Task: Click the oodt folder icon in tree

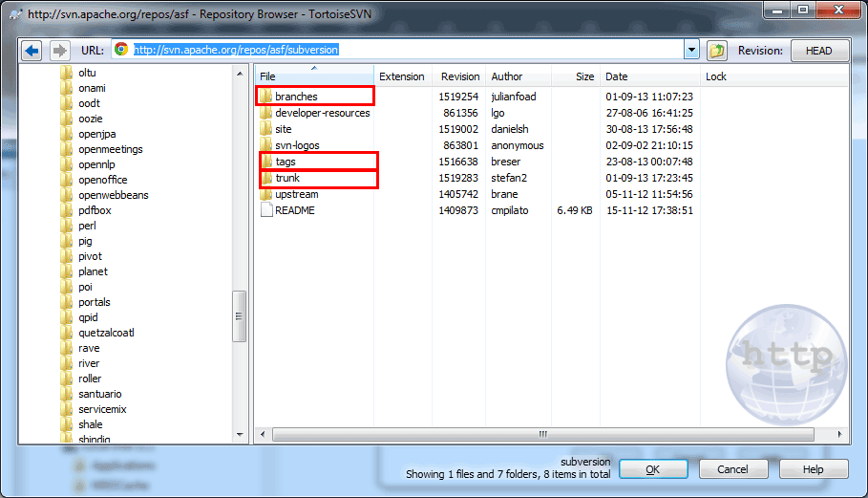Action: pos(67,103)
